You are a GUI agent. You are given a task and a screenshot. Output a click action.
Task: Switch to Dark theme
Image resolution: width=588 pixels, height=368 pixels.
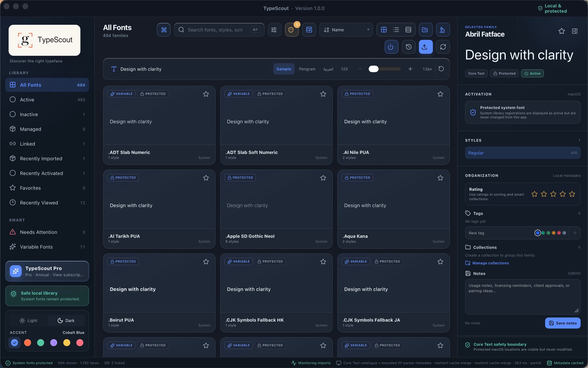pyautogui.click(x=66, y=321)
